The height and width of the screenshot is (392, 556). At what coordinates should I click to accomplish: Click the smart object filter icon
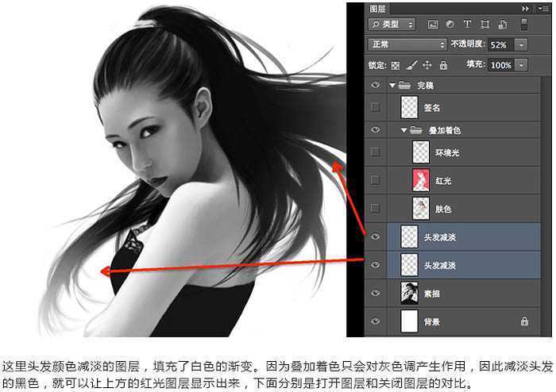coord(503,24)
